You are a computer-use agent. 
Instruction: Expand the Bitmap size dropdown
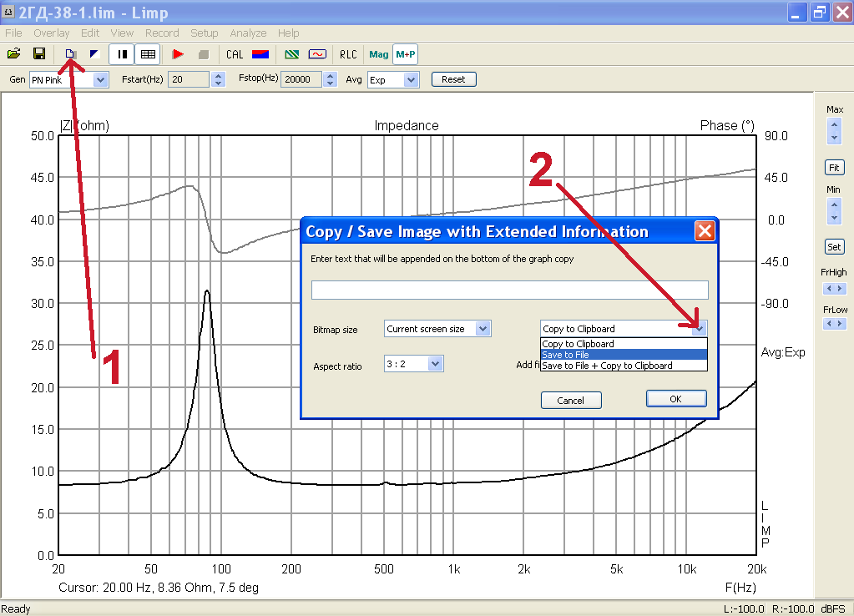(483, 329)
